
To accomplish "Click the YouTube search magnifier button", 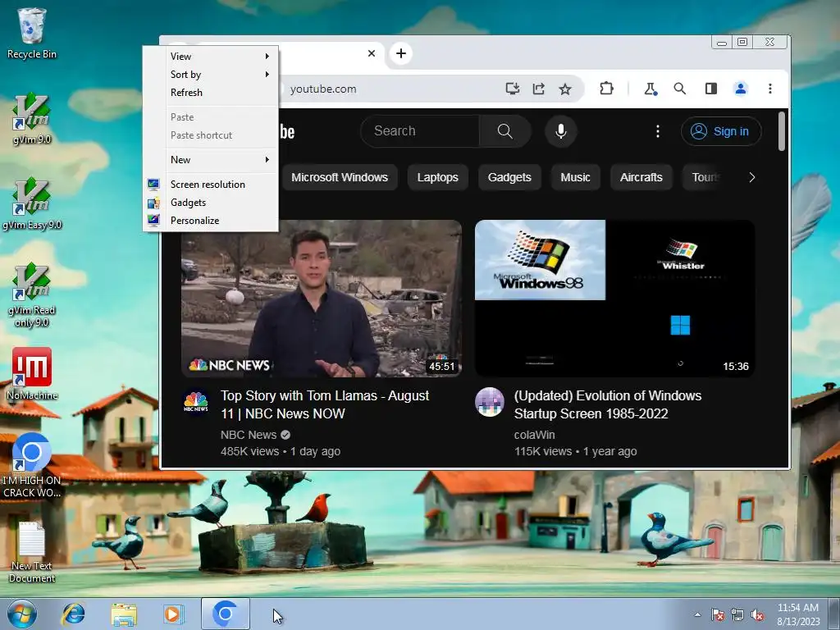I will tap(504, 131).
